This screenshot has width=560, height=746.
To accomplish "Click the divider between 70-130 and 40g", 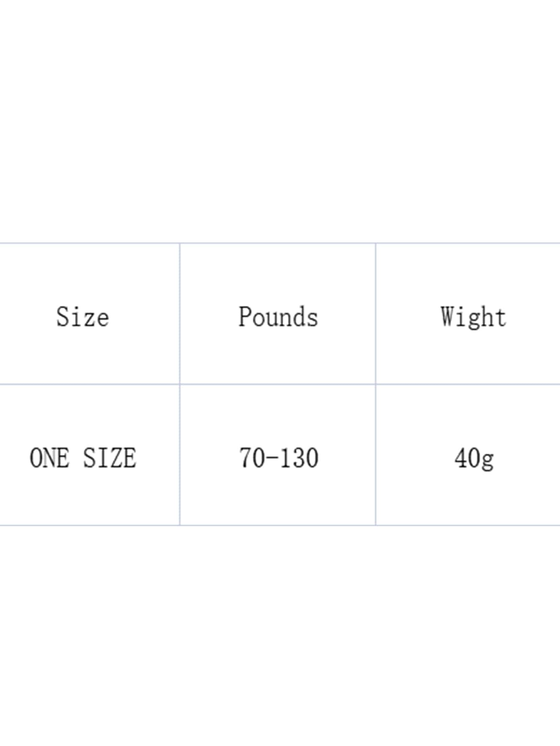I will click(x=375, y=455).
